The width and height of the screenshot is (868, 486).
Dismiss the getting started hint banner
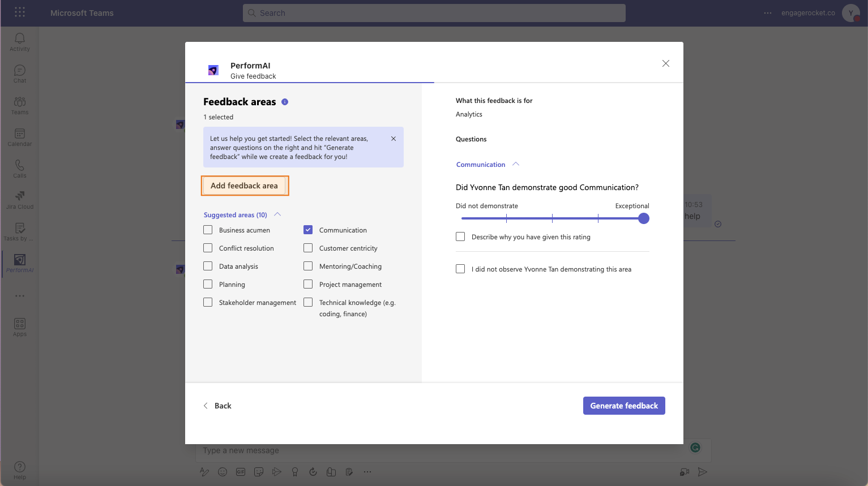(x=394, y=139)
